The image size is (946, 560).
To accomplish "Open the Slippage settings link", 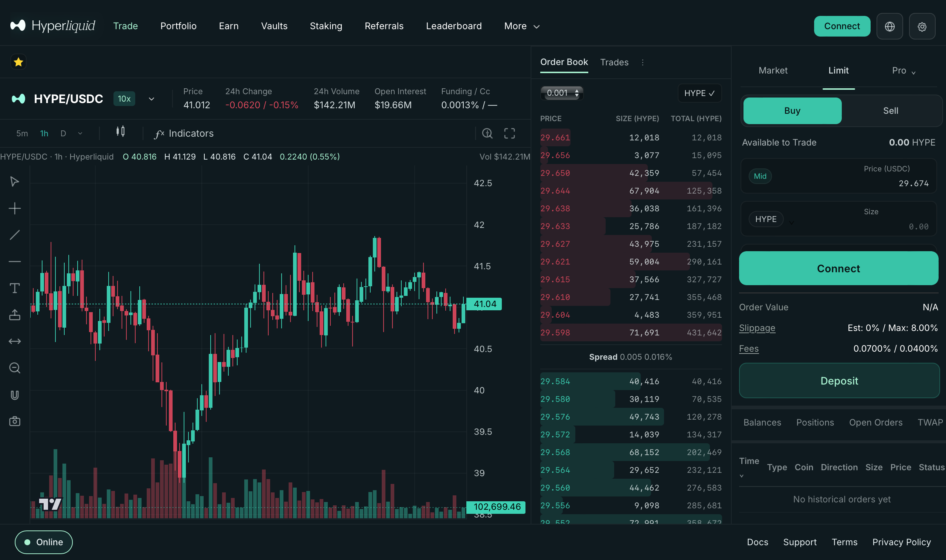I will coord(757,328).
